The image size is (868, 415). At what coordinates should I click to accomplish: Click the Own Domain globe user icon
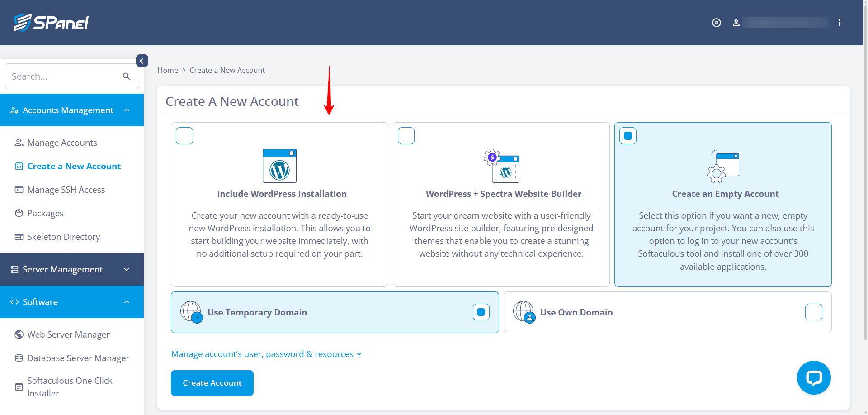[x=524, y=312]
